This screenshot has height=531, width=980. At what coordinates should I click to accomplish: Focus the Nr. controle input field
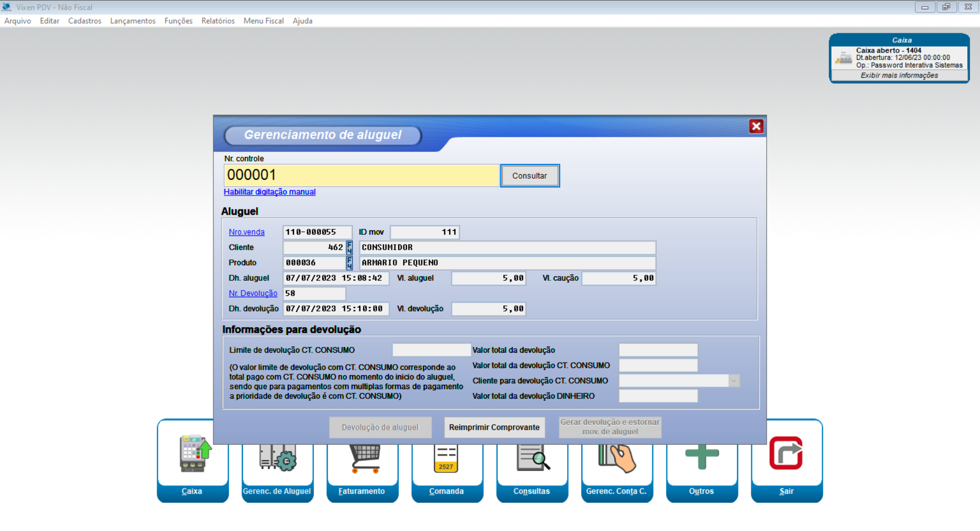361,175
